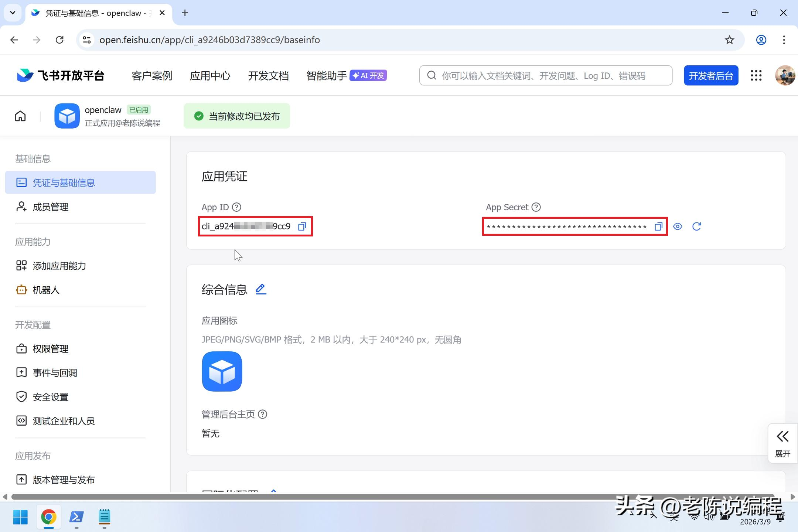The image size is (798, 532).
Task: Open Chrome three-dot menu
Action: coord(784,40)
